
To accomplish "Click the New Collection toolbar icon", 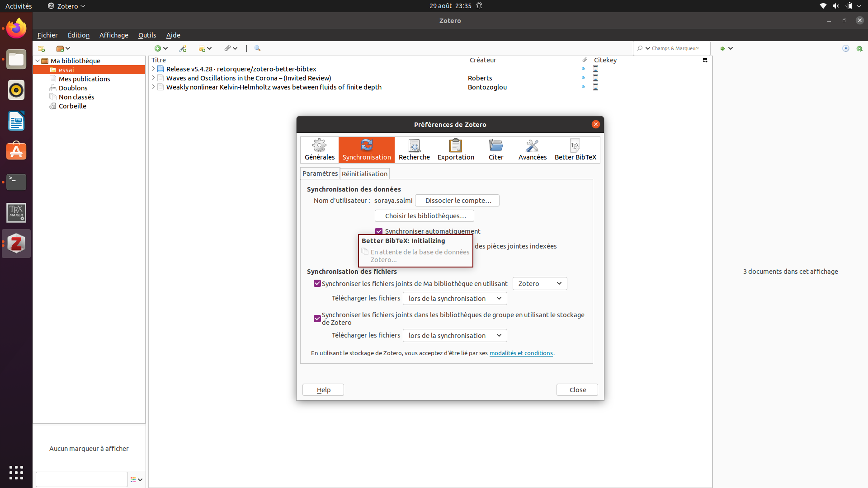I will [x=41, y=48].
